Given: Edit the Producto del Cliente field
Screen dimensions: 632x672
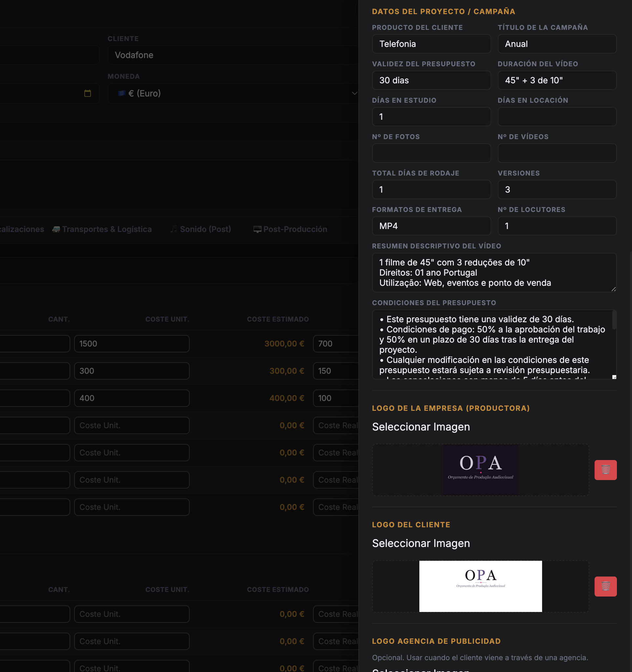Looking at the screenshot, I should pos(431,44).
